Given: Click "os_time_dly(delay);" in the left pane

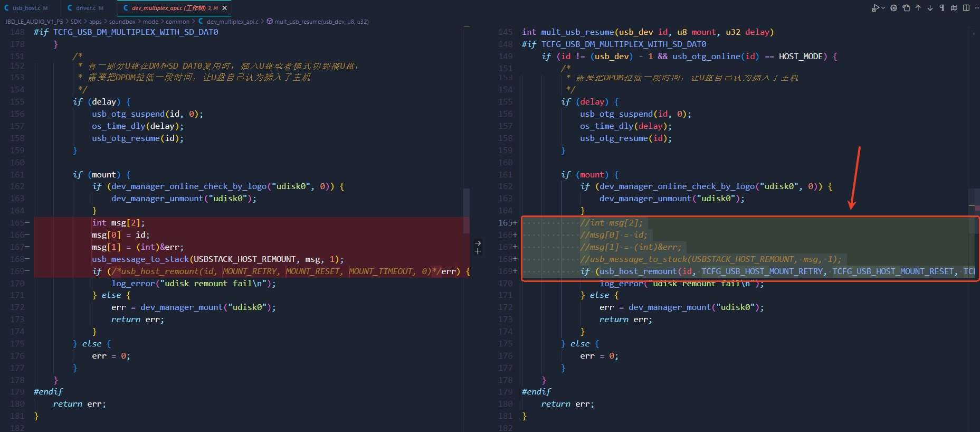Looking at the screenshot, I should click(138, 126).
